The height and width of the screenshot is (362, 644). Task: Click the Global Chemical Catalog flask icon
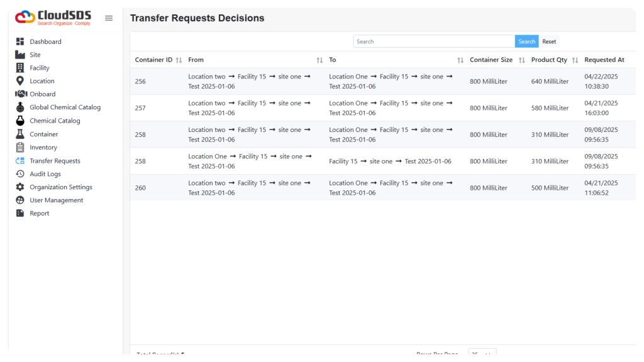point(19,107)
